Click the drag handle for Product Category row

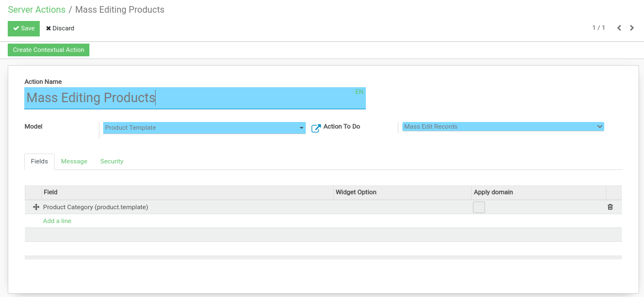tap(36, 207)
